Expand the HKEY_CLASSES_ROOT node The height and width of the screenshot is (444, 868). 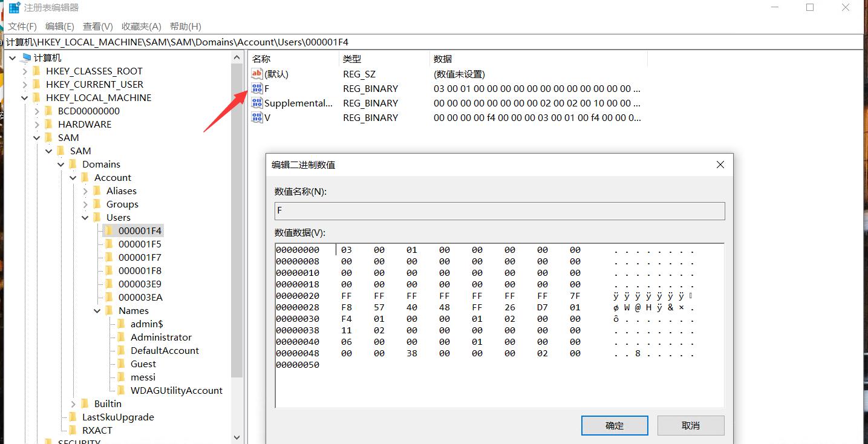[x=24, y=70]
